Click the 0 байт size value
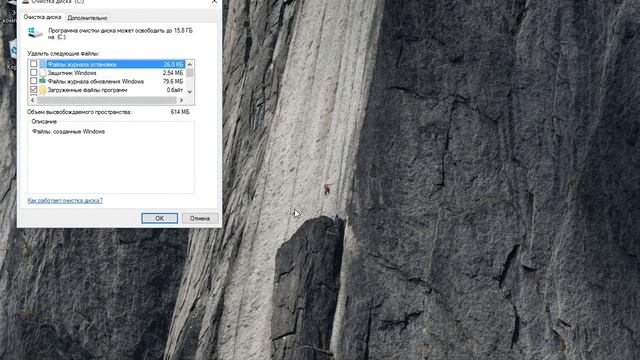This screenshot has width=640, height=360. [x=175, y=90]
